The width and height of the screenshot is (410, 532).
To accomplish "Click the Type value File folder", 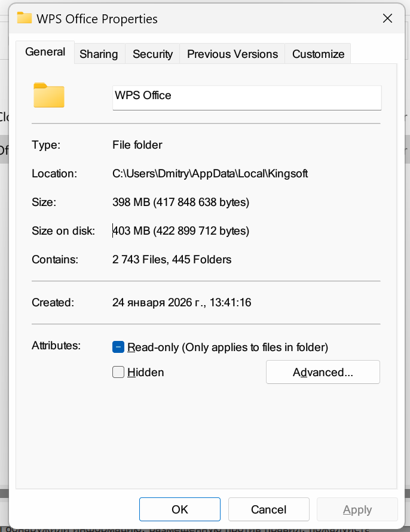I will tap(137, 145).
